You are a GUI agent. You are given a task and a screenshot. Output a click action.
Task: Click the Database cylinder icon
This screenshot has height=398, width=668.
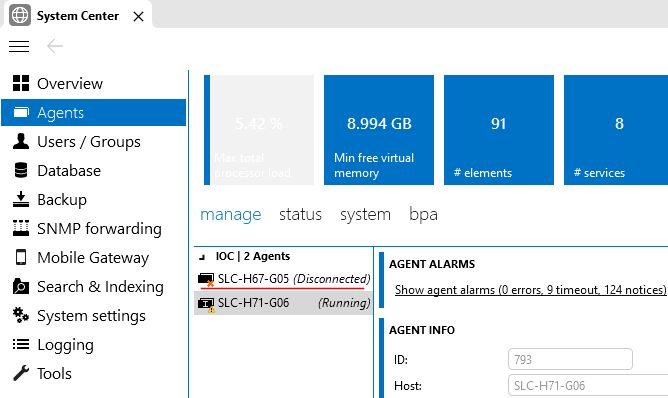(x=21, y=170)
